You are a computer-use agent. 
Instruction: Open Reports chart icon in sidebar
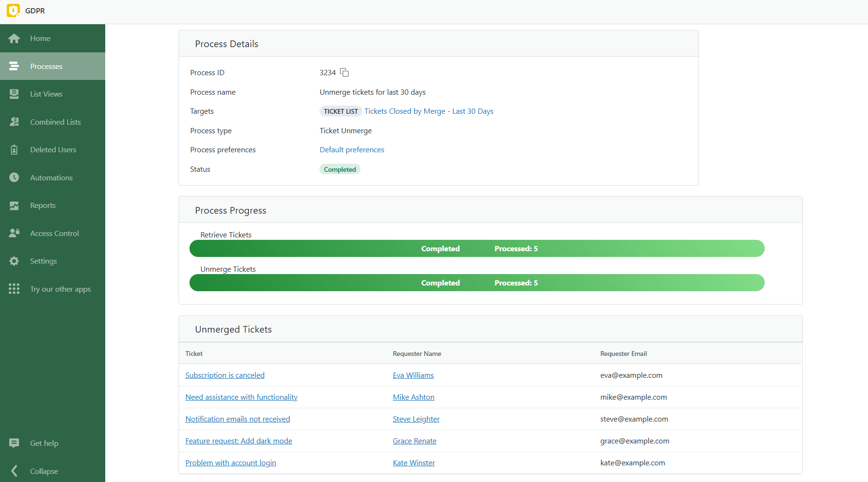(14, 206)
